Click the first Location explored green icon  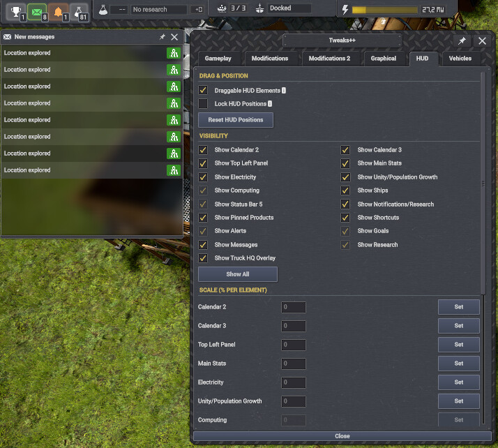point(174,53)
